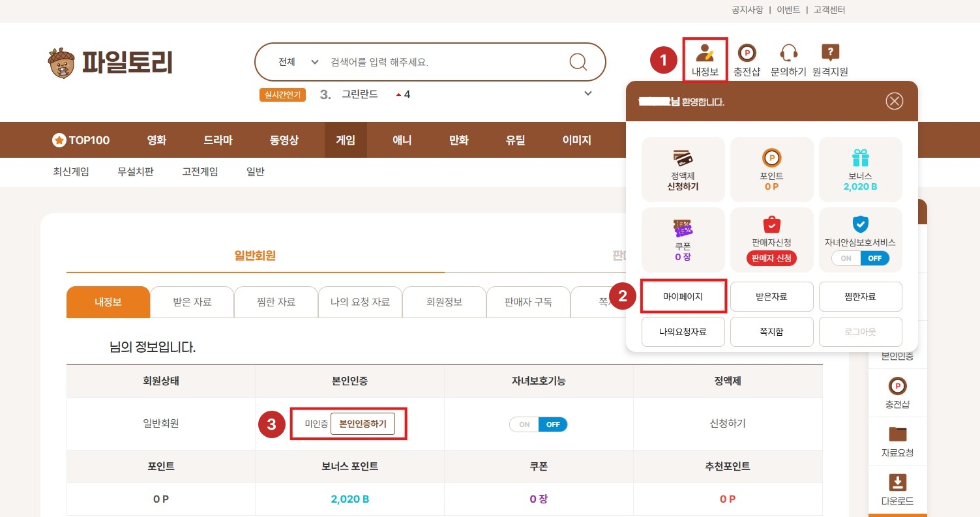Click the 나의요청자료 button in popup
The image size is (980, 517).
tap(683, 332)
